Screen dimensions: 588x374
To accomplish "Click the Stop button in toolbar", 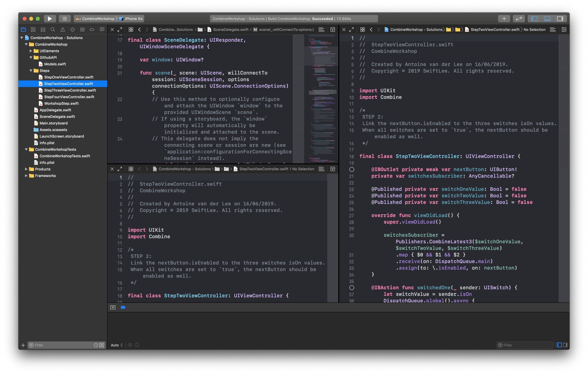I will point(65,18).
